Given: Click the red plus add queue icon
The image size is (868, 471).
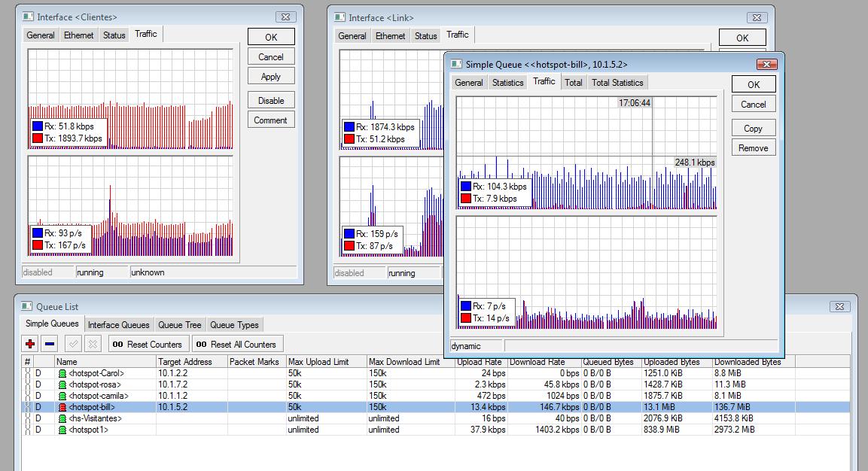Looking at the screenshot, I should pos(30,344).
